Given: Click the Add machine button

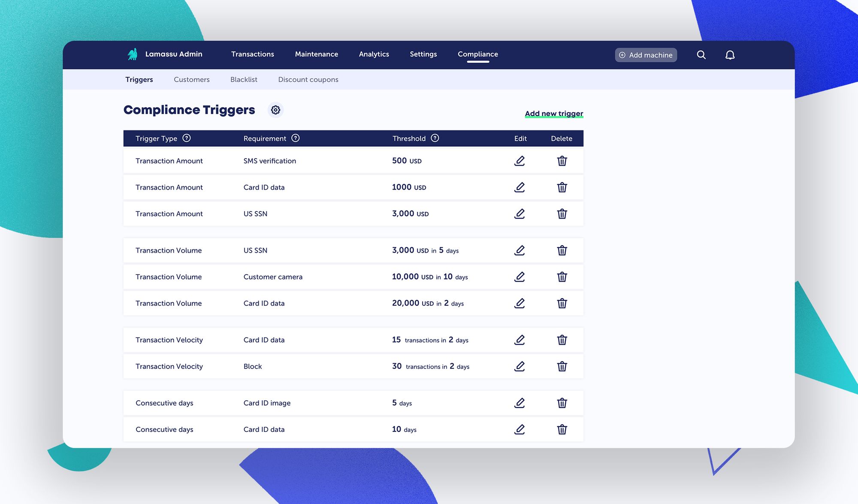Looking at the screenshot, I should click(x=646, y=55).
